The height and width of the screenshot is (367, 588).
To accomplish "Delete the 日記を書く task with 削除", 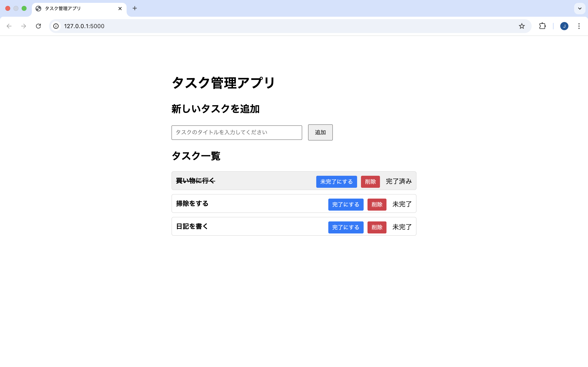I will tap(377, 227).
